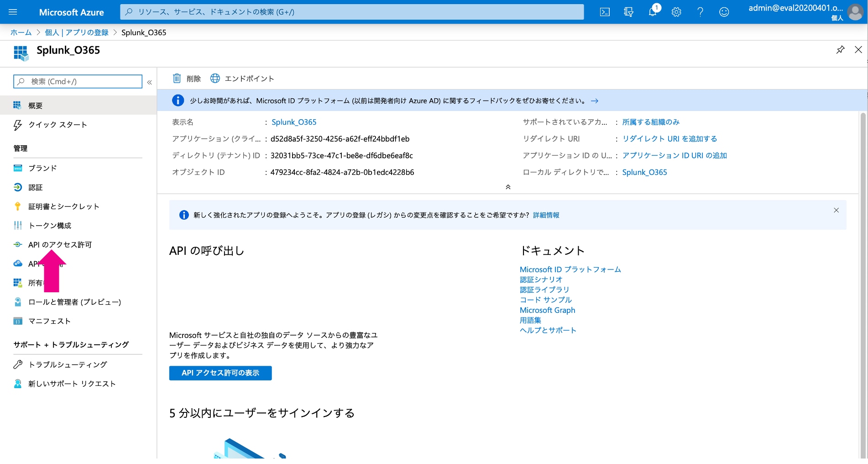Click the search box in the sidebar
868x464 pixels.
coord(78,81)
